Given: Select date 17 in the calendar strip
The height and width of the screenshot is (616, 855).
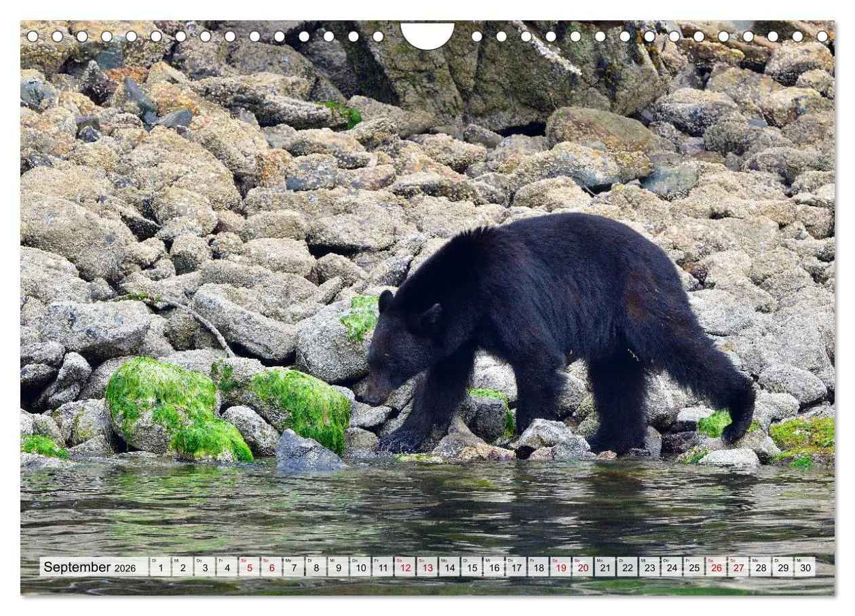Looking at the screenshot, I should pos(516,567).
